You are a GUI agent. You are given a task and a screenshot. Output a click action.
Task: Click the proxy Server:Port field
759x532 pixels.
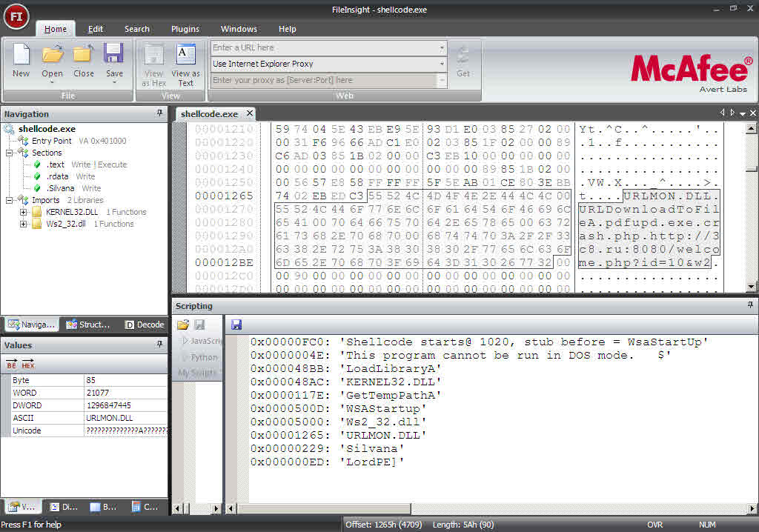click(323, 80)
